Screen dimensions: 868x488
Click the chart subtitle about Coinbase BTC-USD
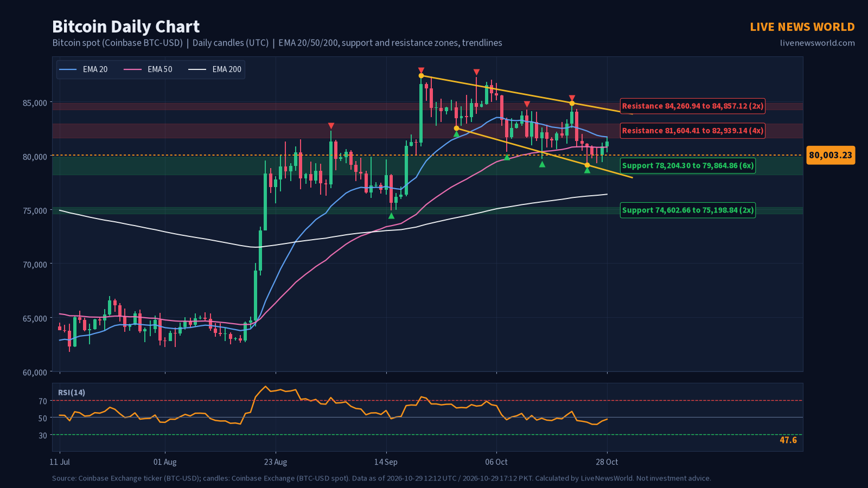277,43
